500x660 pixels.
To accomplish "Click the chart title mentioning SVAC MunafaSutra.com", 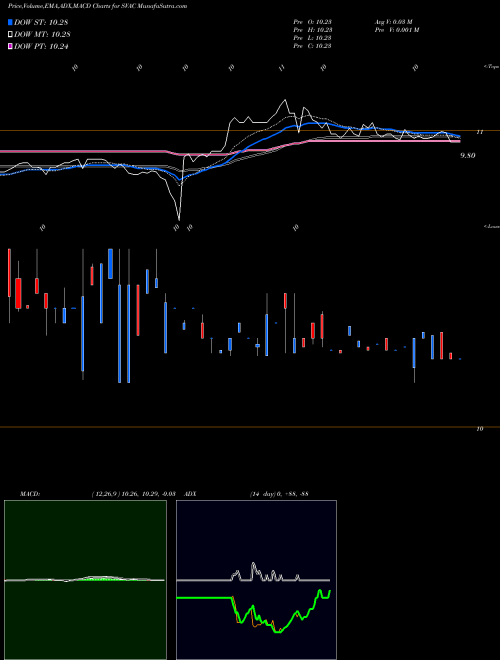I will (x=98, y=6).
